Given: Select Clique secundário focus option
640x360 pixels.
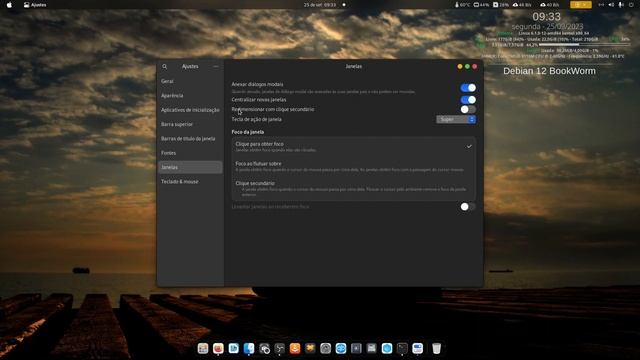Looking at the screenshot, I should (x=353, y=189).
